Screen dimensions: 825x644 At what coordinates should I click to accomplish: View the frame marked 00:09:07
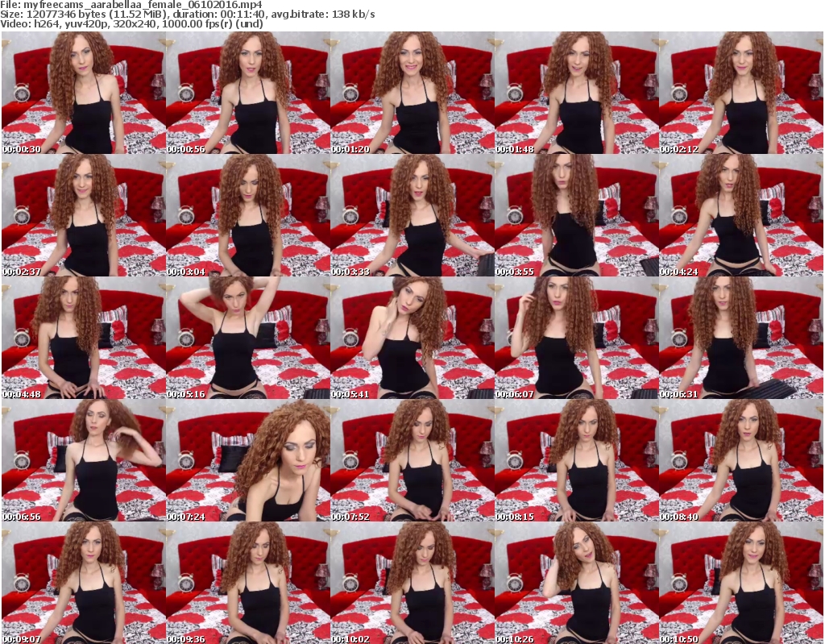point(83,583)
